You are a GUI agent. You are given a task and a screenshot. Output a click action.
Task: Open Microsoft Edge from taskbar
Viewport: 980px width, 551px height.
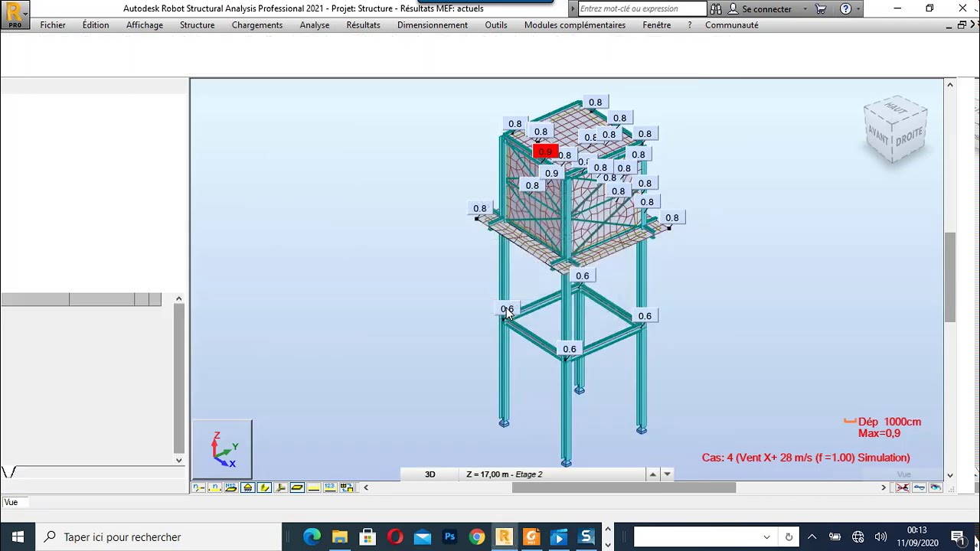click(x=312, y=537)
